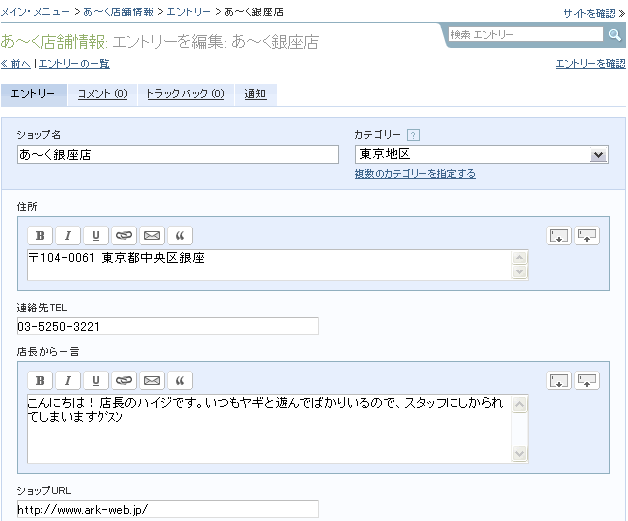The width and height of the screenshot is (628, 521).
Task: Click Underline icon in 店長から一言 toolbar
Action: 96,381
